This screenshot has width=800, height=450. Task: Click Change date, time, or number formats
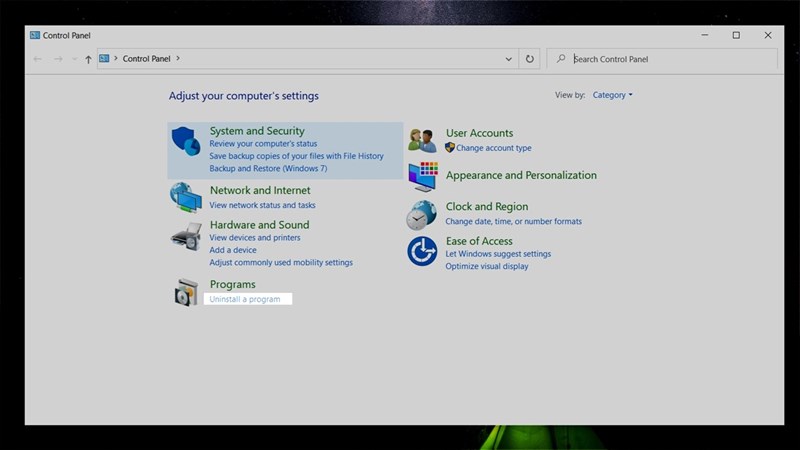513,221
